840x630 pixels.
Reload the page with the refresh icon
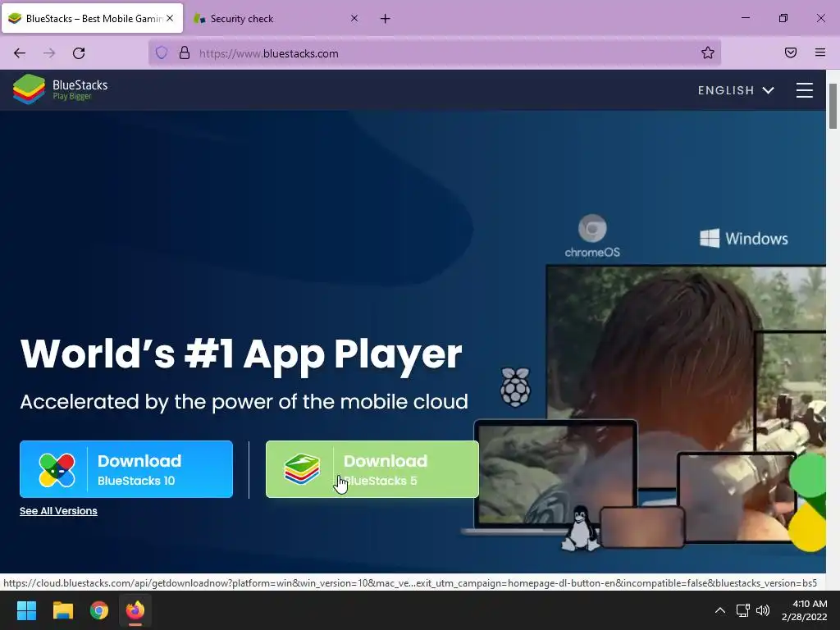tap(79, 53)
